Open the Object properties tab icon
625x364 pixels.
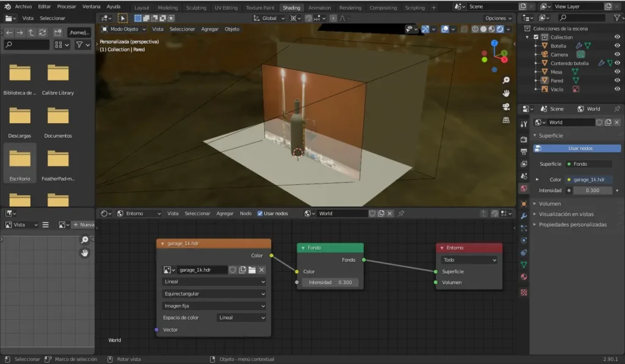pyautogui.click(x=524, y=204)
